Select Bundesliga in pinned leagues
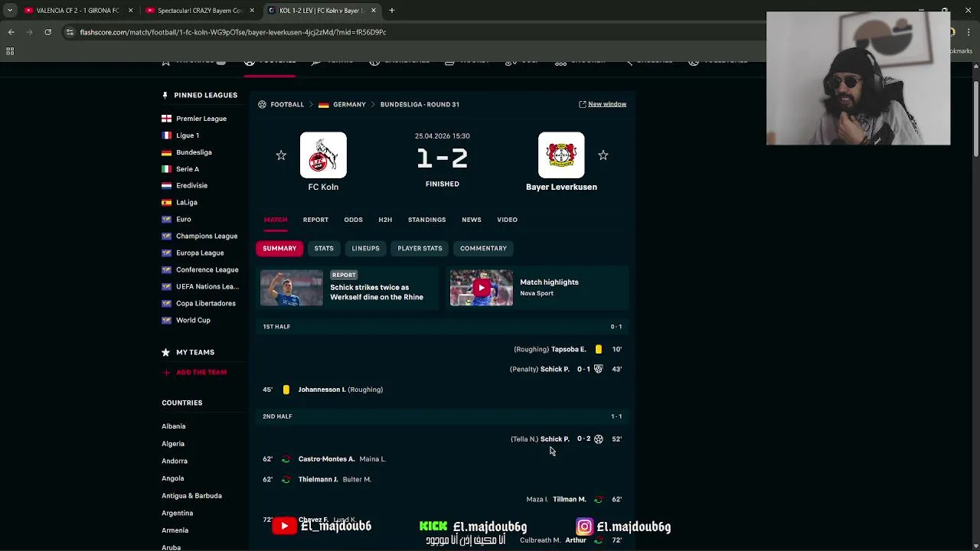Viewport: 980px width, 551px height. pyautogui.click(x=194, y=152)
